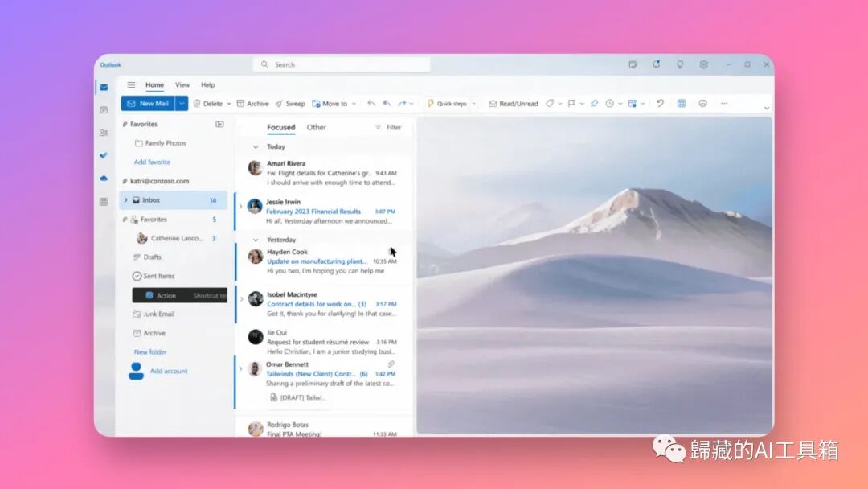Open the Delete dropdown arrow
Image resolution: width=868 pixels, height=489 pixels.
pyautogui.click(x=228, y=104)
